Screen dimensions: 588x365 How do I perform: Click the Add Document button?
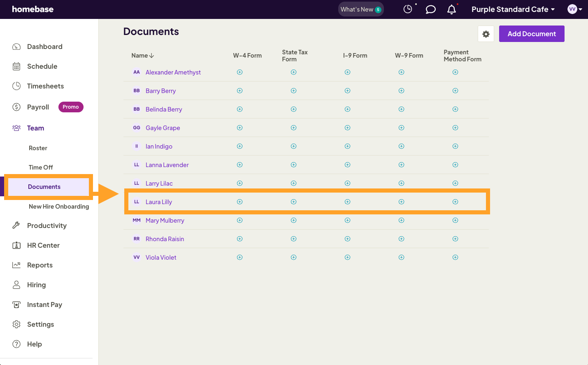(532, 34)
